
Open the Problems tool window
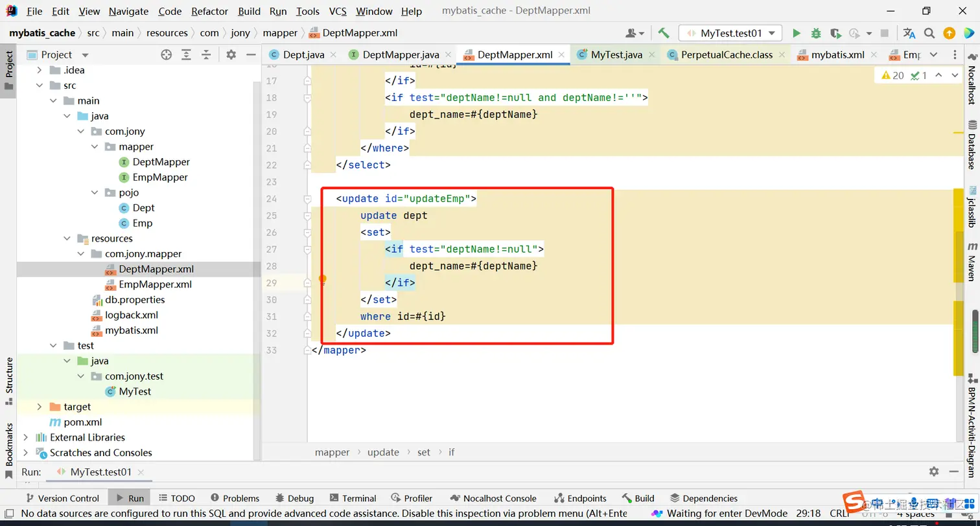[x=235, y=498]
